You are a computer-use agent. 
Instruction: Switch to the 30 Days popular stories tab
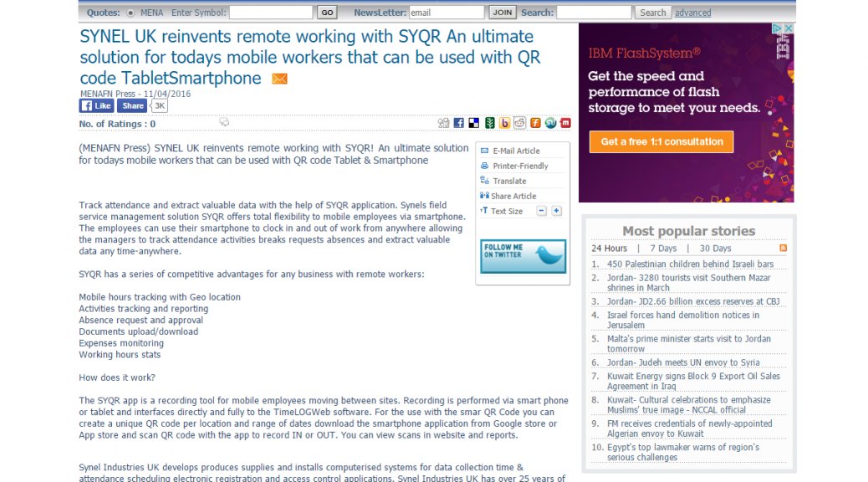coord(715,249)
